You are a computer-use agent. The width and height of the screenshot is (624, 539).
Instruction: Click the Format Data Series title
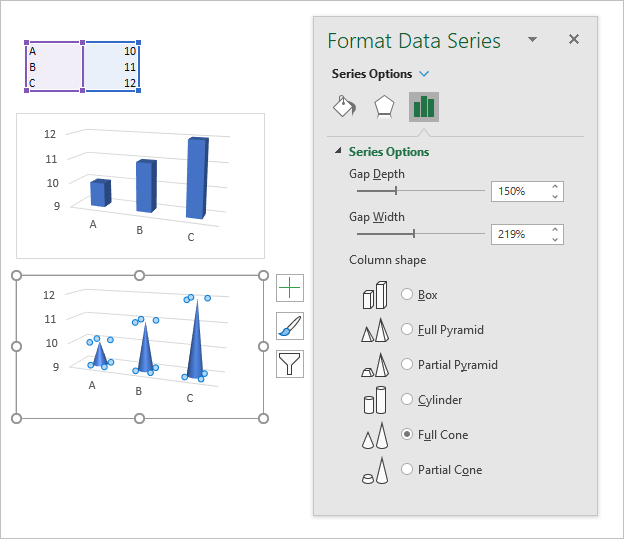coord(414,41)
